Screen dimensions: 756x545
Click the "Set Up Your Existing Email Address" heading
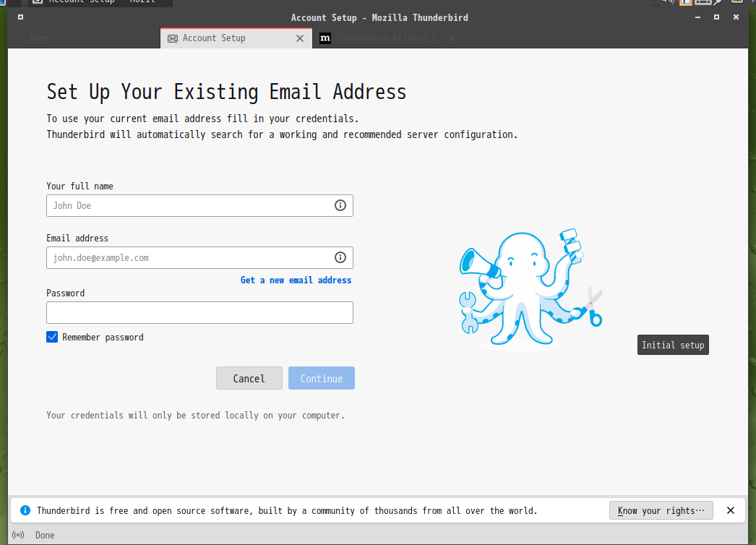pos(227,92)
